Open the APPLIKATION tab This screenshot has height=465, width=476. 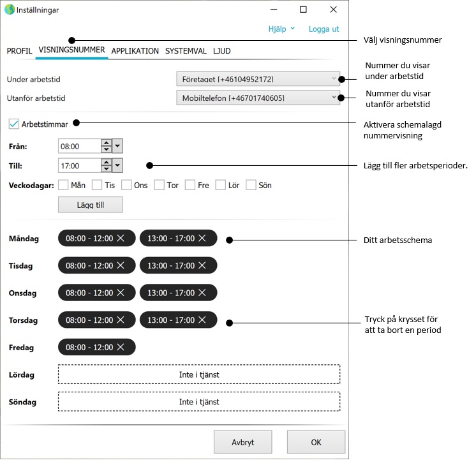point(135,51)
